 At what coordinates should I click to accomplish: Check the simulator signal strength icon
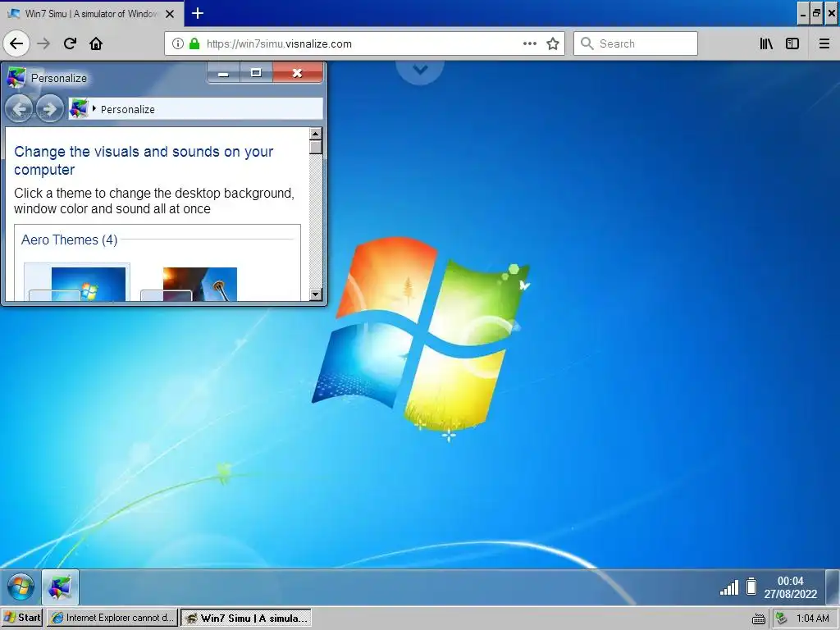coord(729,587)
